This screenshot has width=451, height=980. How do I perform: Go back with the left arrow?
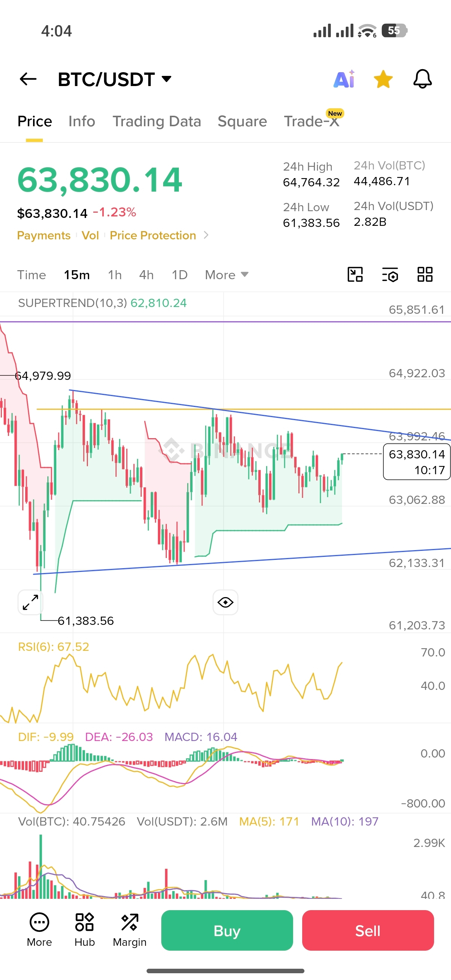click(x=28, y=79)
